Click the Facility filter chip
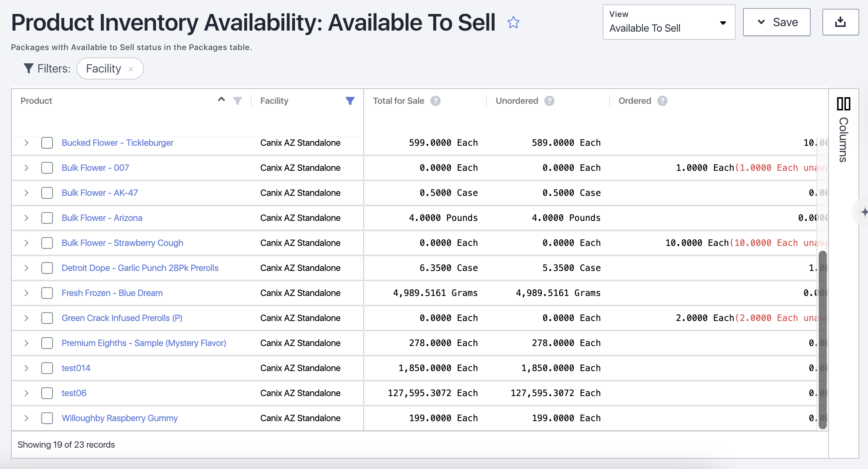The image size is (868, 469). (110, 68)
